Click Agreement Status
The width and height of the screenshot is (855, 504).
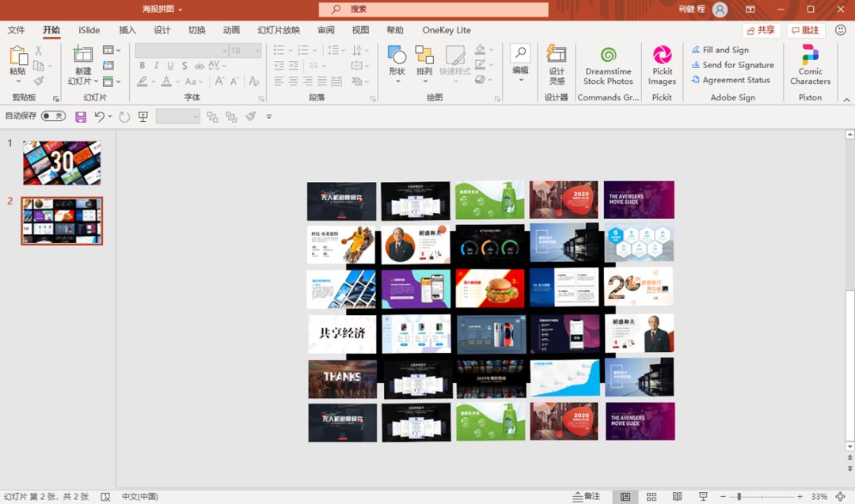tap(731, 80)
